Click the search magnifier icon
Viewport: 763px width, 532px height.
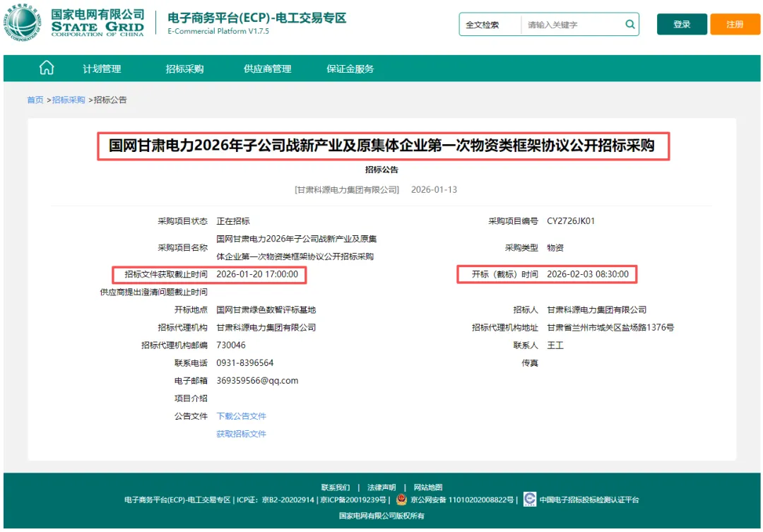tap(629, 24)
